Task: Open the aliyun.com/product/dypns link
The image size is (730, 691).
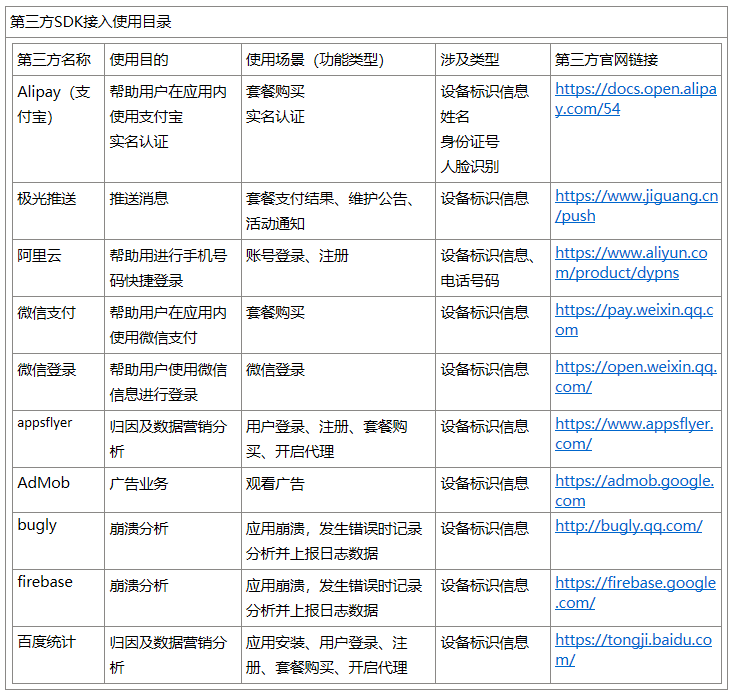Action: point(631,263)
